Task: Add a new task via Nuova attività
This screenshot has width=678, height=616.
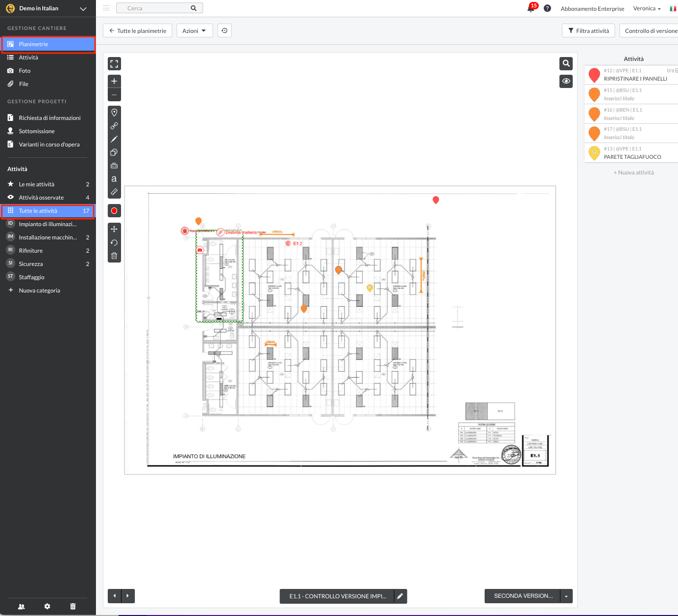Action: (634, 173)
